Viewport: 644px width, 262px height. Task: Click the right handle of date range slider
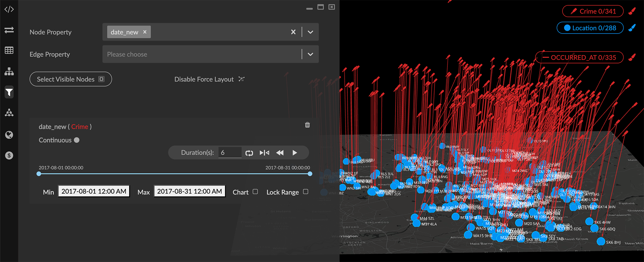point(310,174)
